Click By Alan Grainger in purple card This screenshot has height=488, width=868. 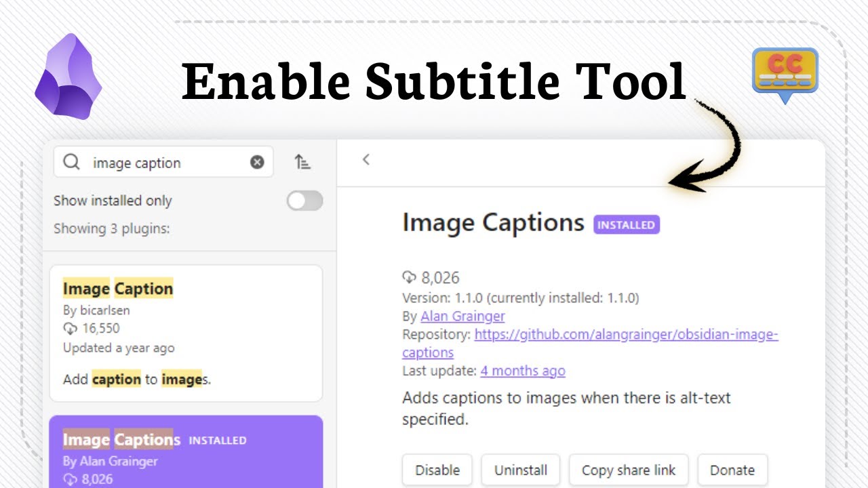[x=110, y=461]
